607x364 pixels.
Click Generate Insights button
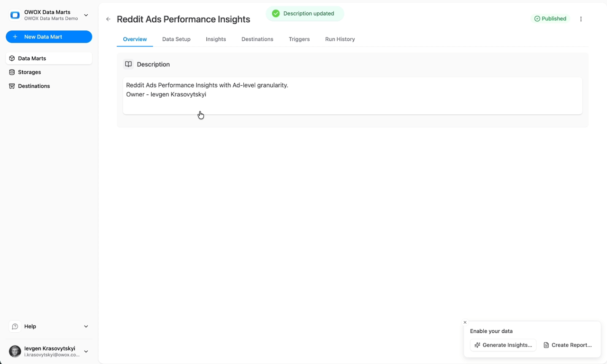[x=503, y=345]
